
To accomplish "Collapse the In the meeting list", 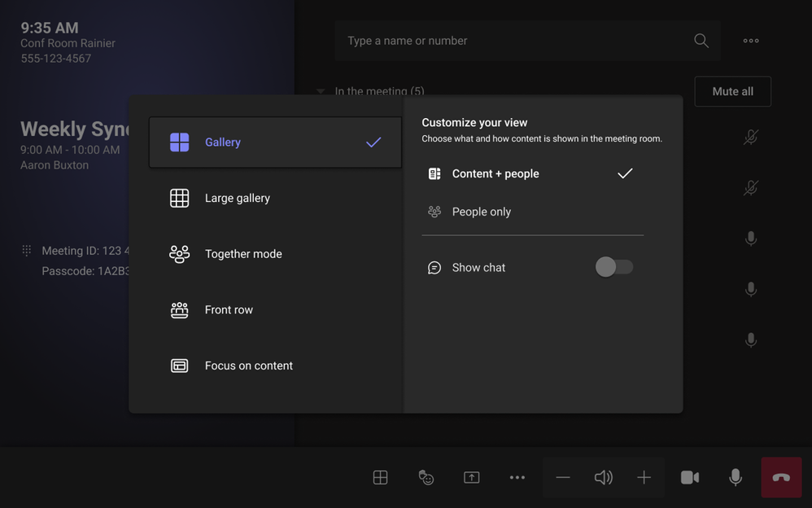I will coord(321,91).
